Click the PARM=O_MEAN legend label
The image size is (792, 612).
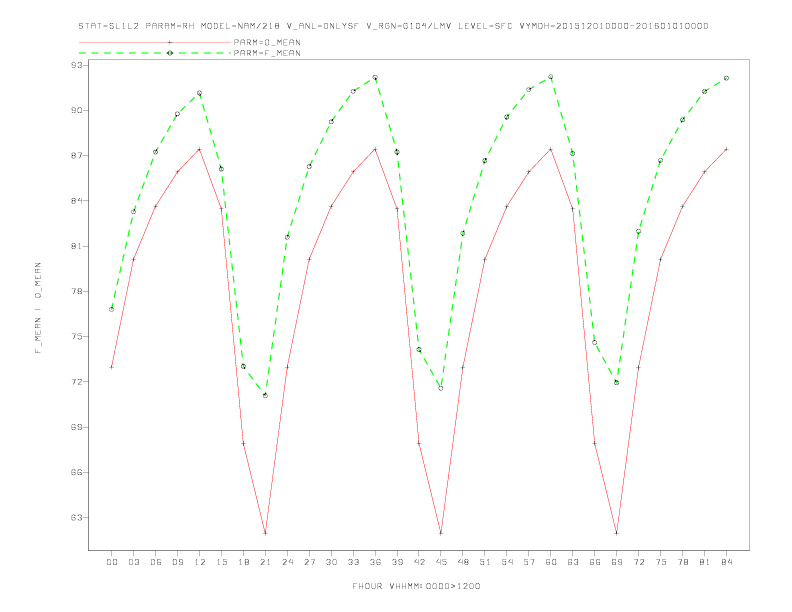click(267, 42)
